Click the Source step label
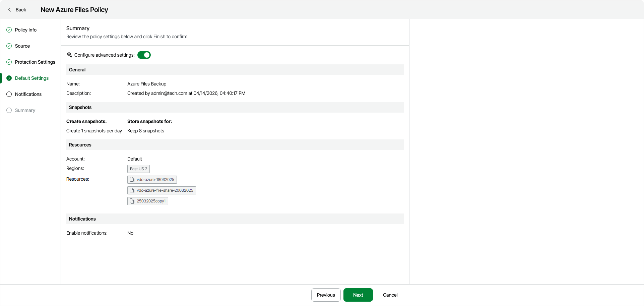644x306 pixels. (22, 46)
